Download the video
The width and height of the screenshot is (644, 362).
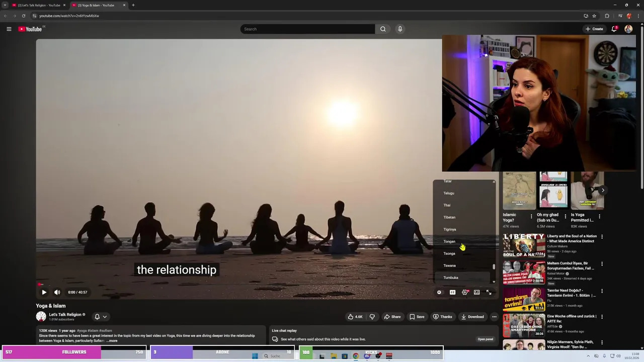(472, 317)
